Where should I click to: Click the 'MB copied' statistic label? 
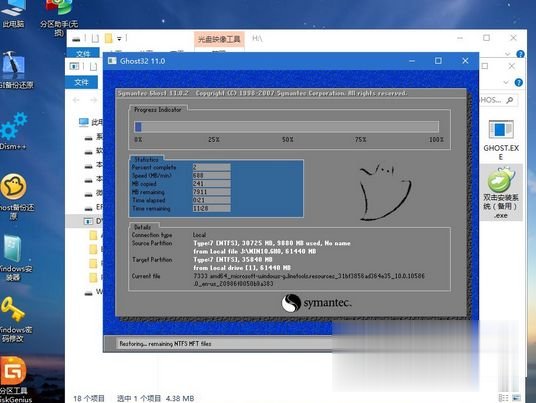pyautogui.click(x=144, y=184)
